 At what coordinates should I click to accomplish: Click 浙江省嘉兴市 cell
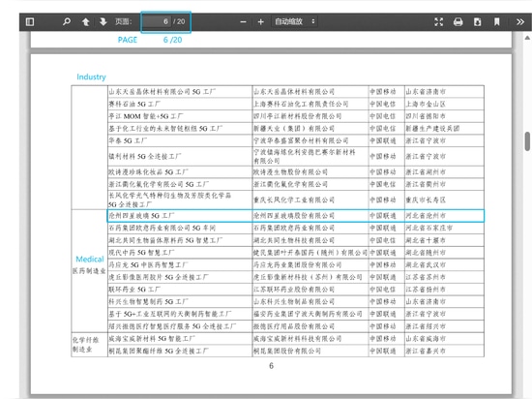(444, 352)
